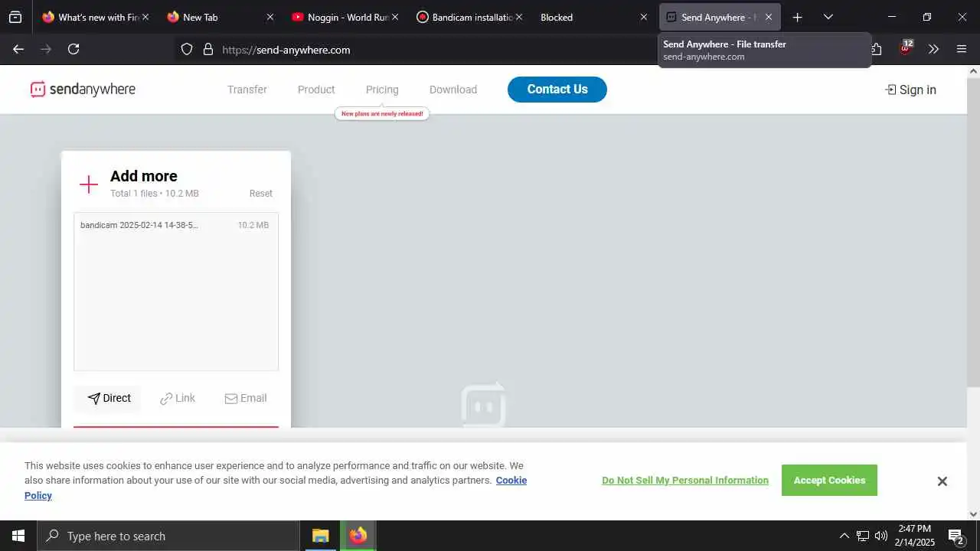The image size is (980, 551).
Task: Close the Bandicam installation tab
Action: click(x=519, y=17)
